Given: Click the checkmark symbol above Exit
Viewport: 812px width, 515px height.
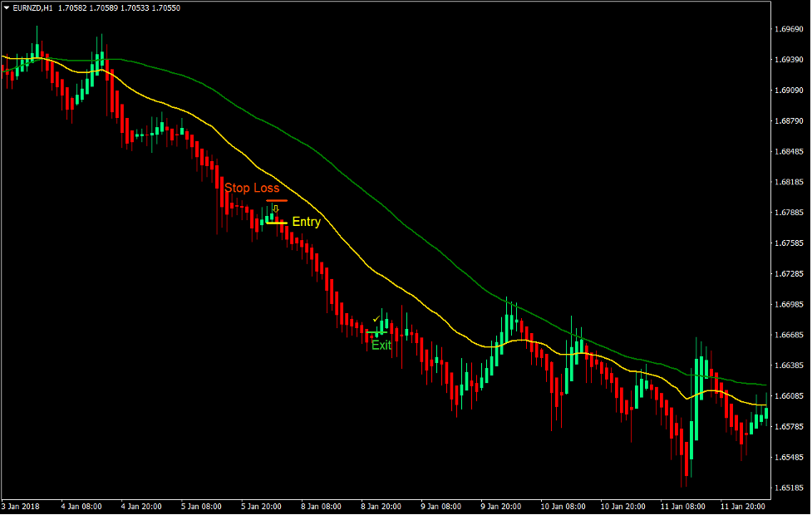Looking at the screenshot, I should point(376,319).
